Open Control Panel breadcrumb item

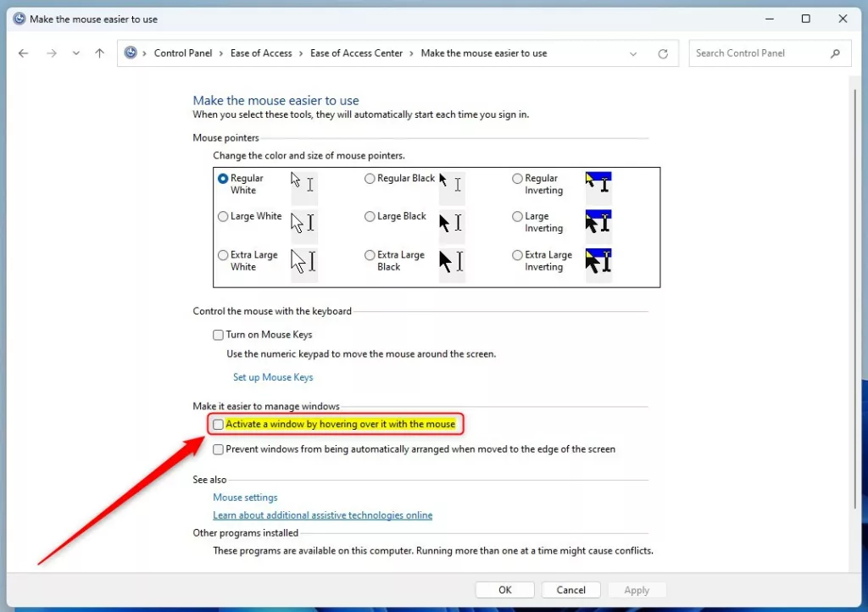click(183, 53)
